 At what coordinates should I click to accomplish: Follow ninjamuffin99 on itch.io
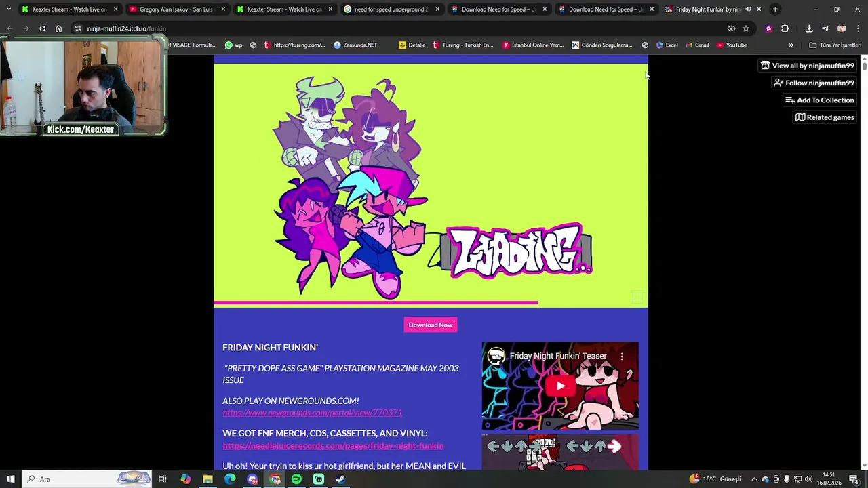coord(814,83)
